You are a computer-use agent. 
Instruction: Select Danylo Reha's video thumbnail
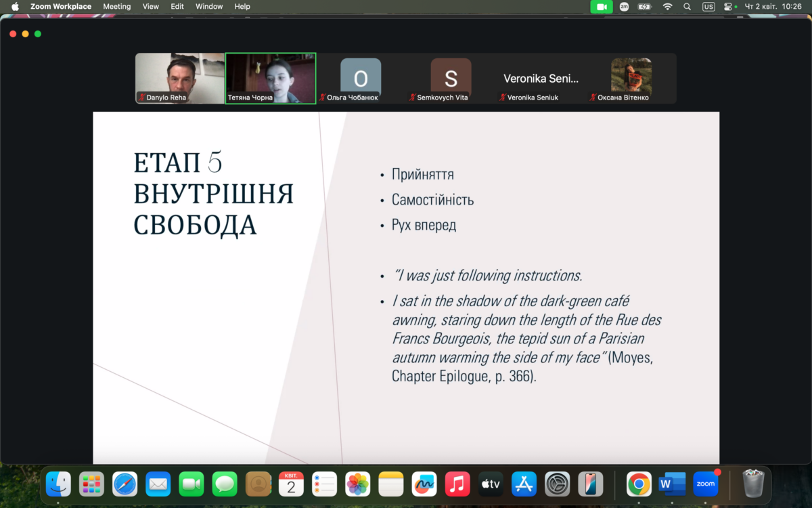[180, 78]
